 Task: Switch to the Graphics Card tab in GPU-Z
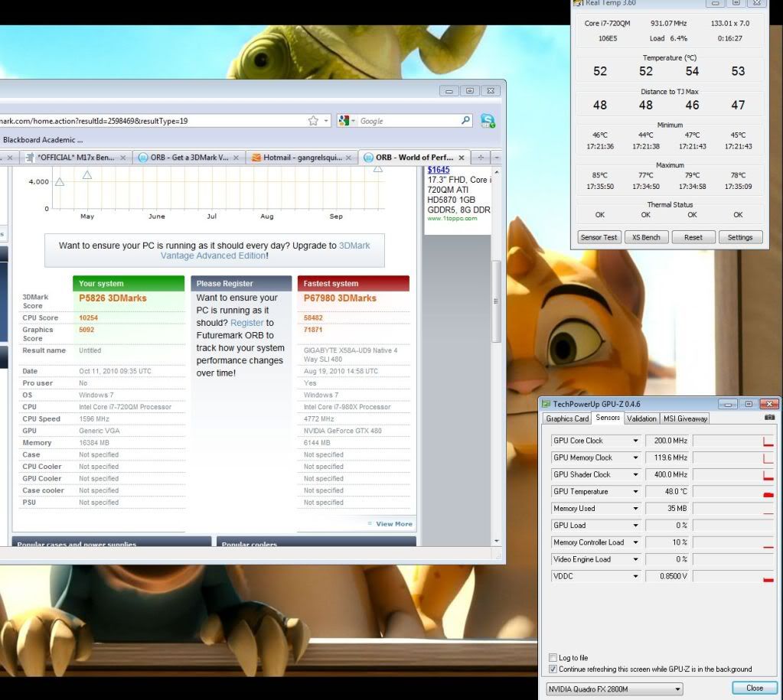point(567,418)
